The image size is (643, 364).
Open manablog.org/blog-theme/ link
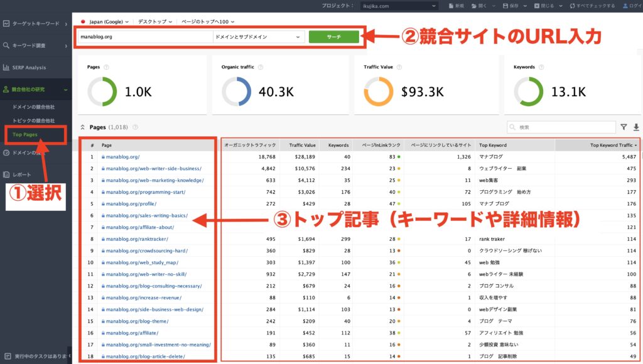(x=137, y=321)
